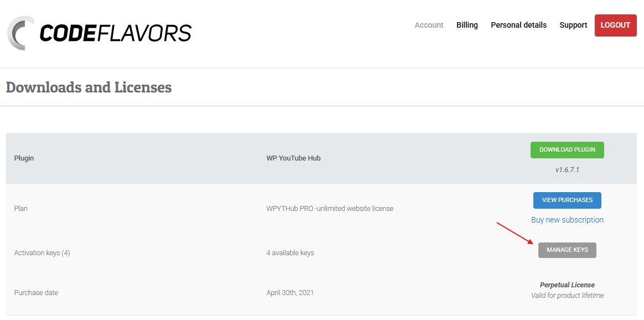Select WPYTHub PRO unlimited website license text

[330, 209]
